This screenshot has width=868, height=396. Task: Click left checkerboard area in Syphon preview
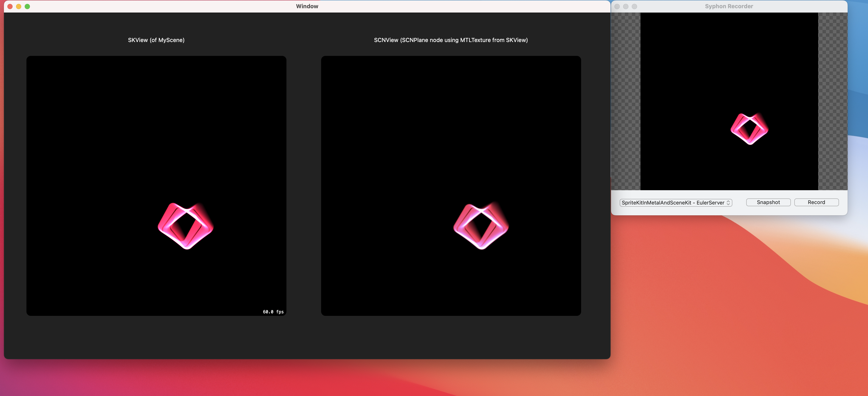click(x=625, y=101)
